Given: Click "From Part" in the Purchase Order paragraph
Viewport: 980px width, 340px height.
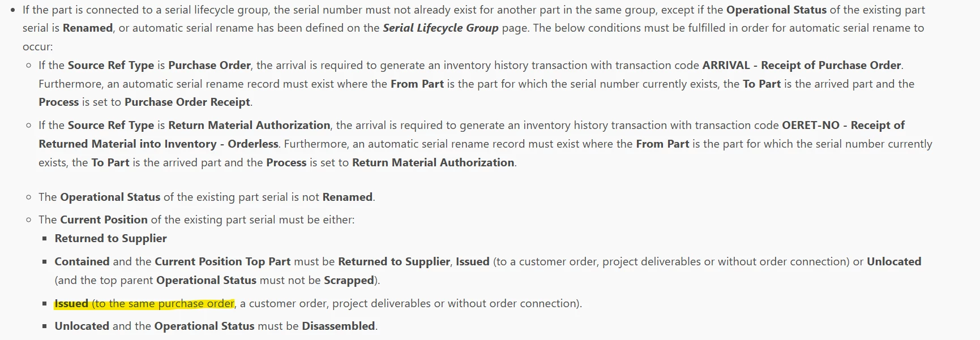Looking at the screenshot, I should click(x=417, y=84).
